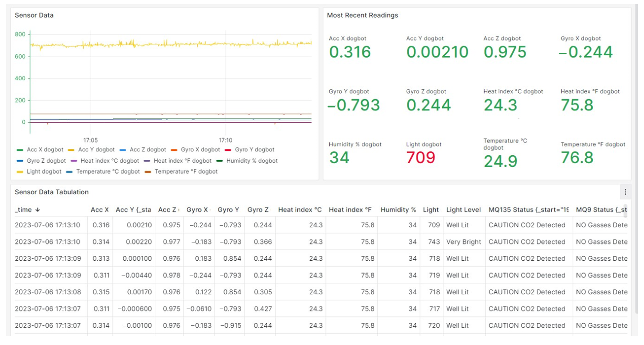Click the Humidity % column header

[x=398, y=210]
